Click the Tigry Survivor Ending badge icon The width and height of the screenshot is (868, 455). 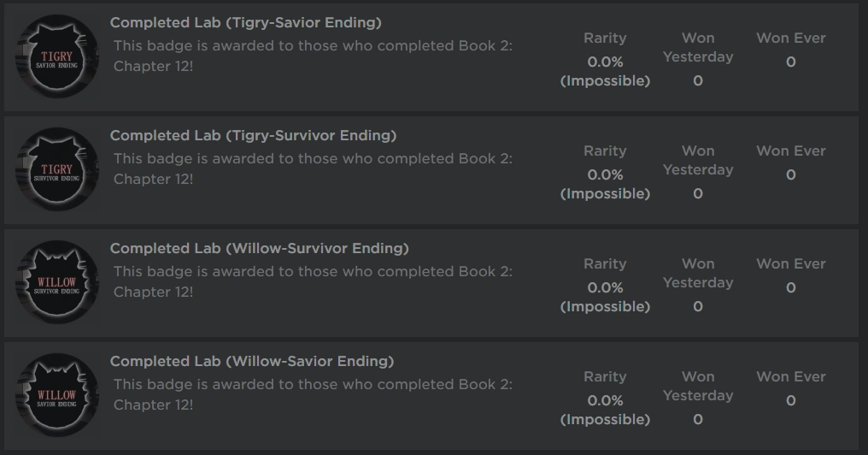[x=57, y=170]
